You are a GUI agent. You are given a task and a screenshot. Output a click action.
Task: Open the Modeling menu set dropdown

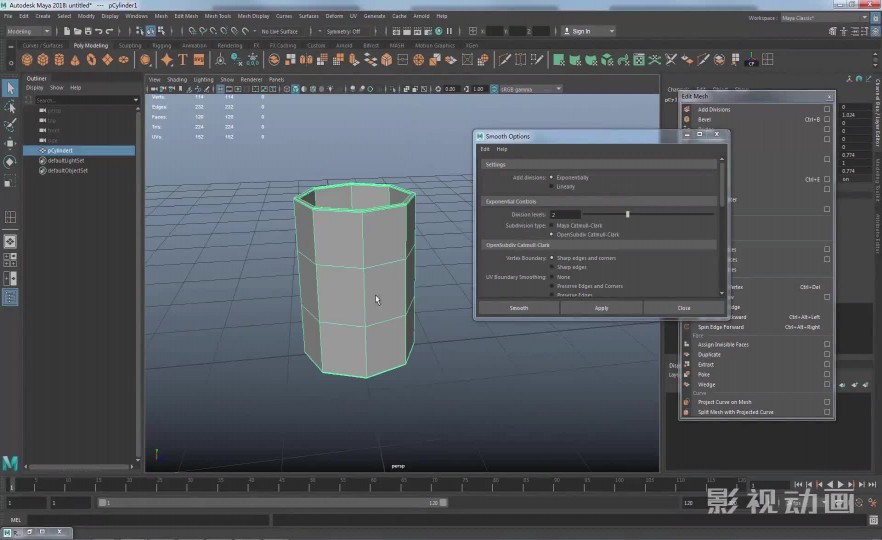28,32
